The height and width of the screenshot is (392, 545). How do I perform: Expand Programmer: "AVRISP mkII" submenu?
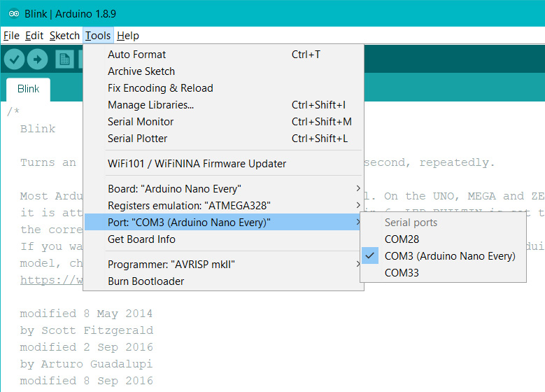223,265
